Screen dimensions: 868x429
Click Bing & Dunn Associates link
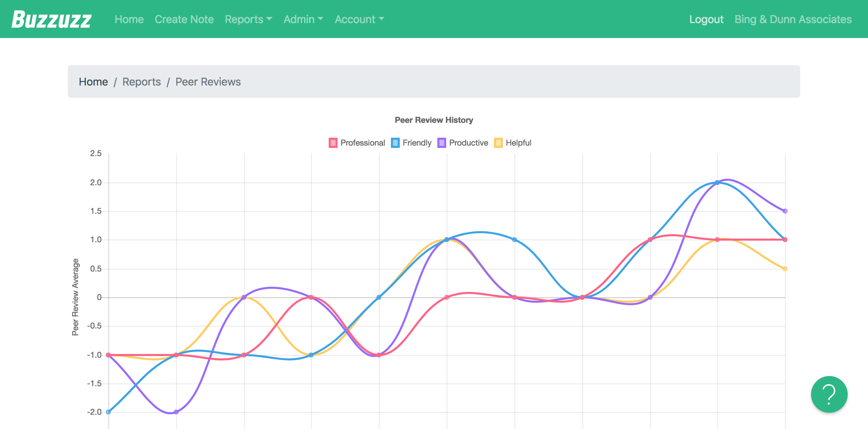click(x=793, y=19)
